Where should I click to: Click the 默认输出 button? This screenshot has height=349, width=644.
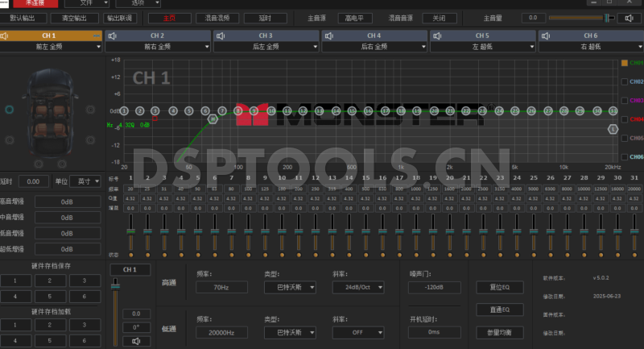pos(23,18)
